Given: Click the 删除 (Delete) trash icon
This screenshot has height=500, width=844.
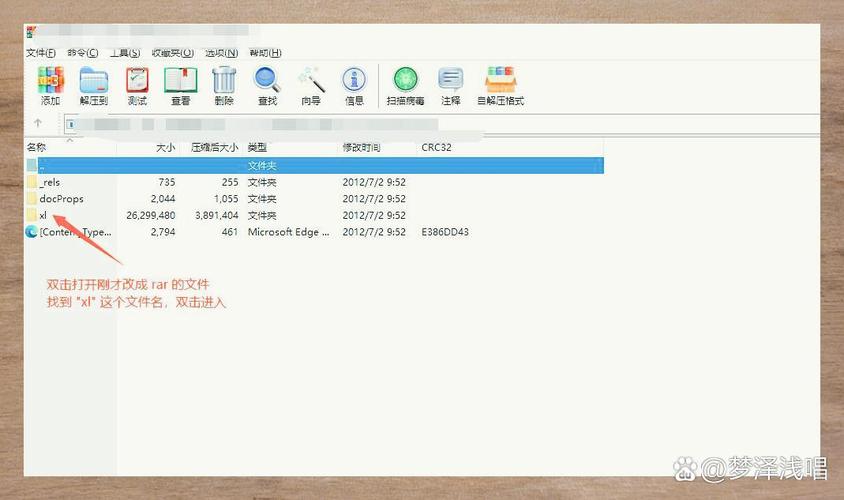Looking at the screenshot, I should (x=224, y=80).
